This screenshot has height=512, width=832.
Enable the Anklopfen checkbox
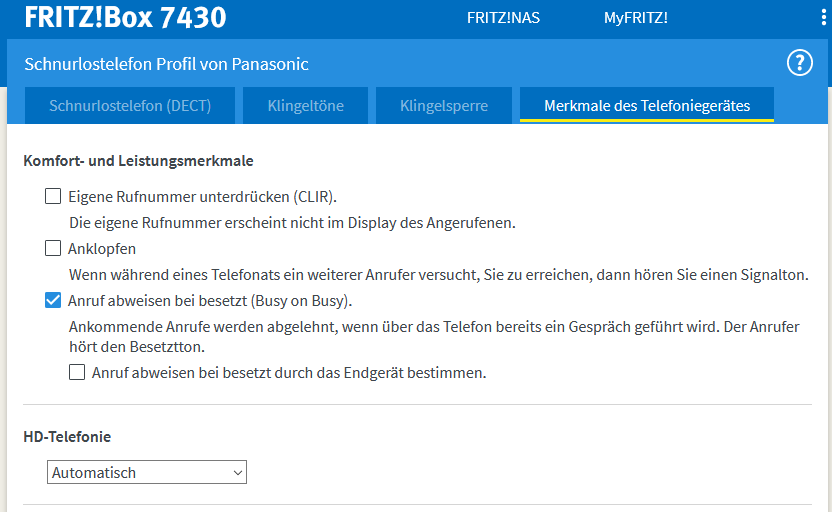tap(53, 248)
